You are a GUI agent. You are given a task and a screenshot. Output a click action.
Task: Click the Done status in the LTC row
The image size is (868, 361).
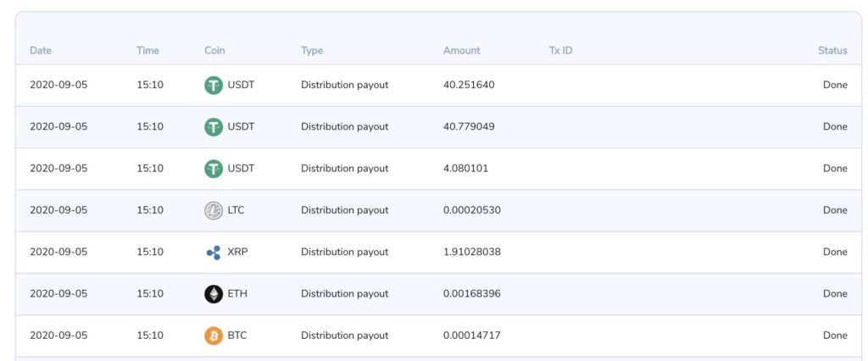pyautogui.click(x=834, y=210)
